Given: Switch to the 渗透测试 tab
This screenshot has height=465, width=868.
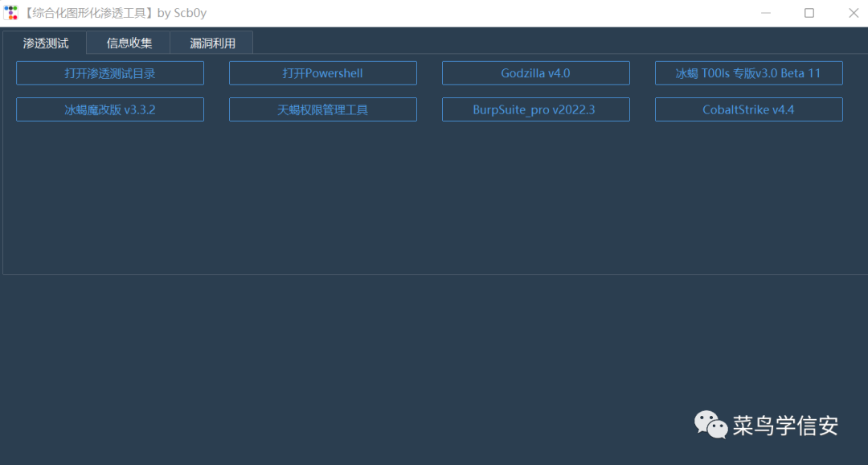Looking at the screenshot, I should [45, 43].
